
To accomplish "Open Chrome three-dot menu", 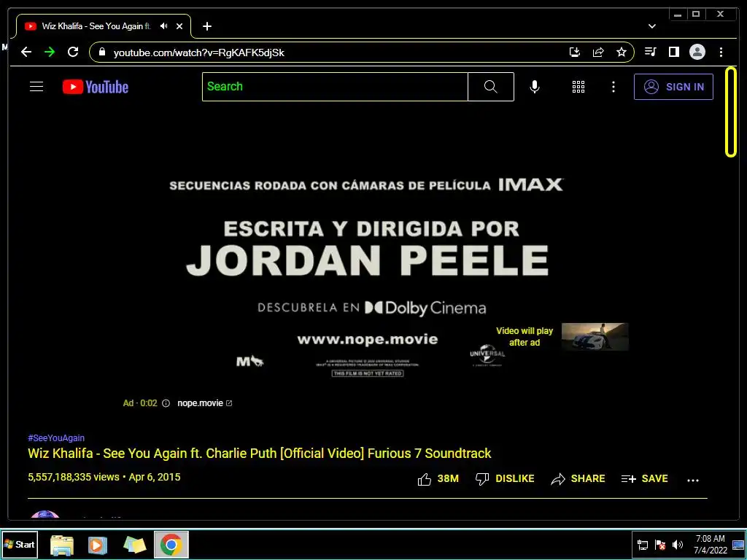I will tap(721, 52).
